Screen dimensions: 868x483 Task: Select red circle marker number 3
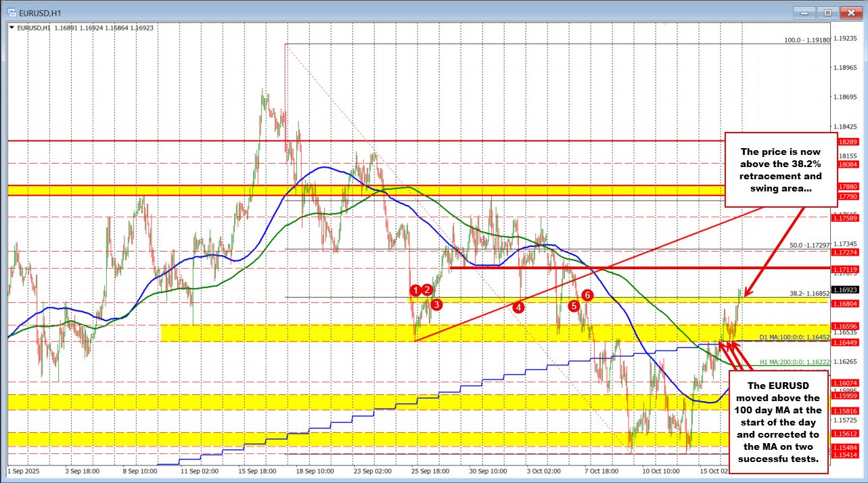436,304
